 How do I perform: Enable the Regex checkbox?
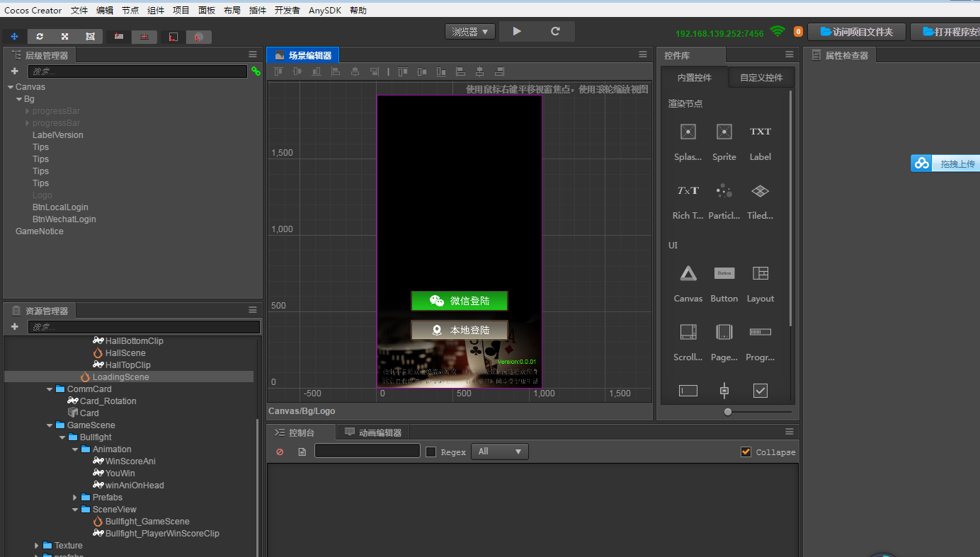[x=431, y=452]
